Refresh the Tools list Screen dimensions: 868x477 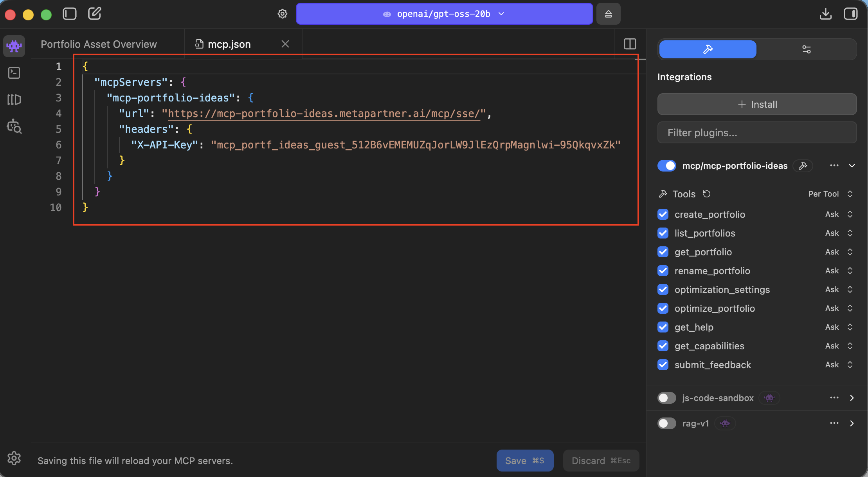(x=707, y=194)
